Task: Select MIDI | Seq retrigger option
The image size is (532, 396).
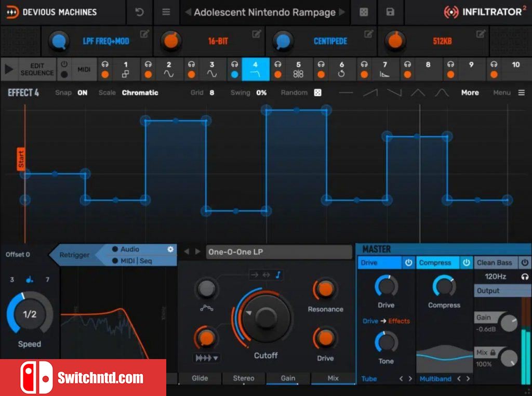Action: pos(132,261)
